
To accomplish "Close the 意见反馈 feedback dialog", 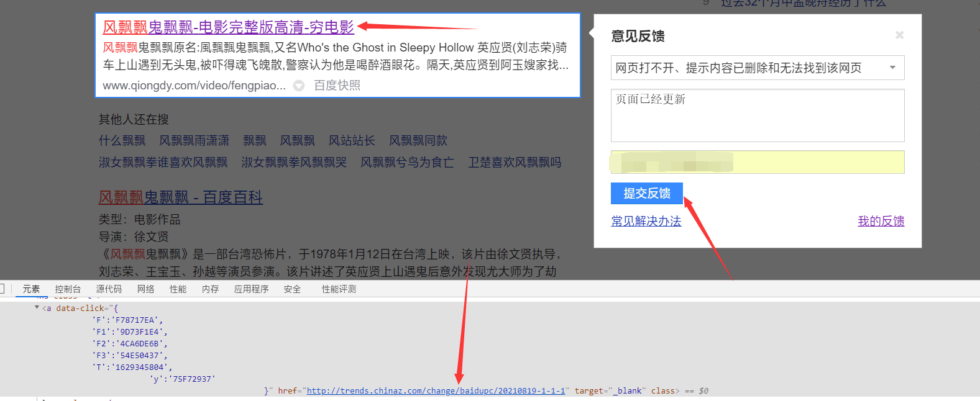I will (899, 35).
